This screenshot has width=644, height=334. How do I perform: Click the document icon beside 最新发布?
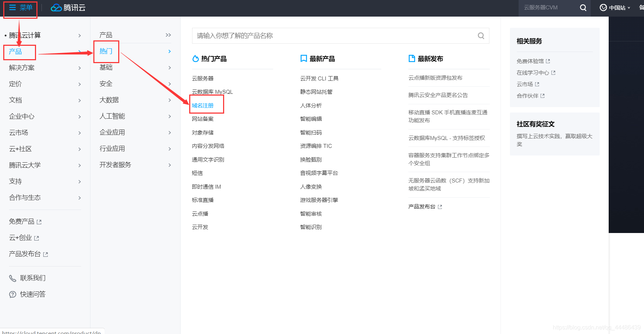pyautogui.click(x=412, y=58)
